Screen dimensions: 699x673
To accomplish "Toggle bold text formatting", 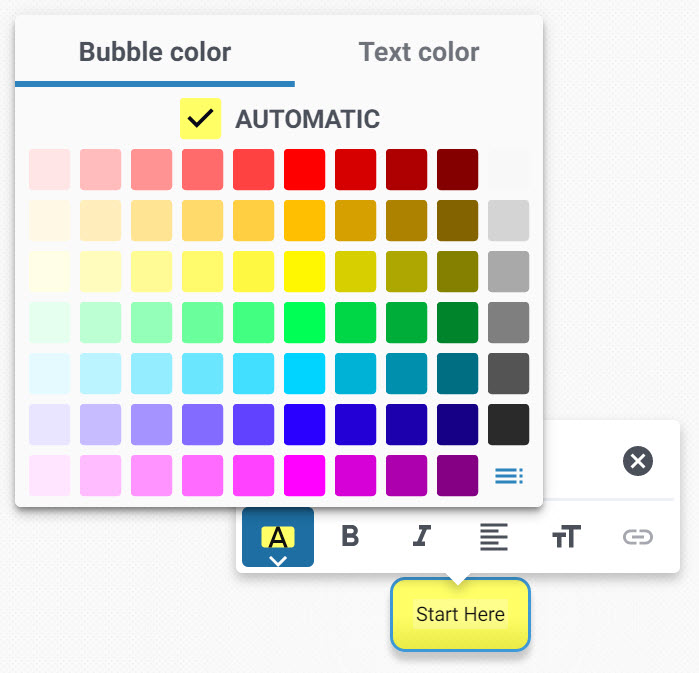I will click(x=350, y=537).
